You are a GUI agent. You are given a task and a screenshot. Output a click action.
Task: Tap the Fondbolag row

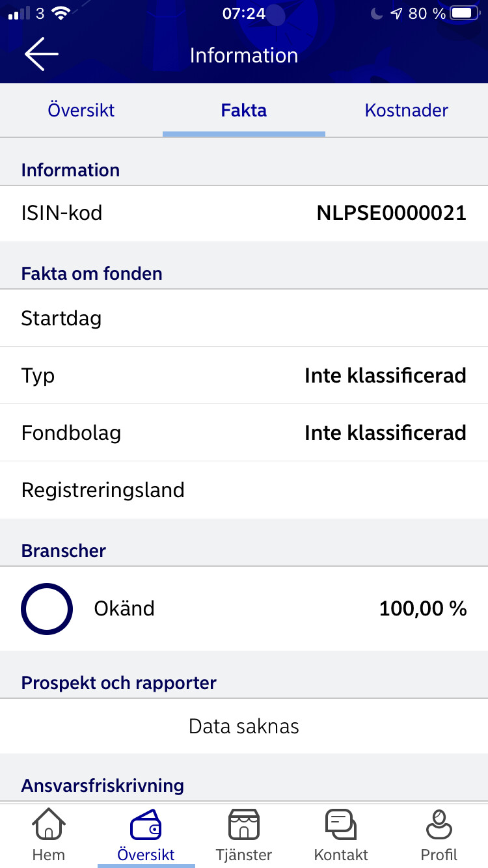click(244, 433)
